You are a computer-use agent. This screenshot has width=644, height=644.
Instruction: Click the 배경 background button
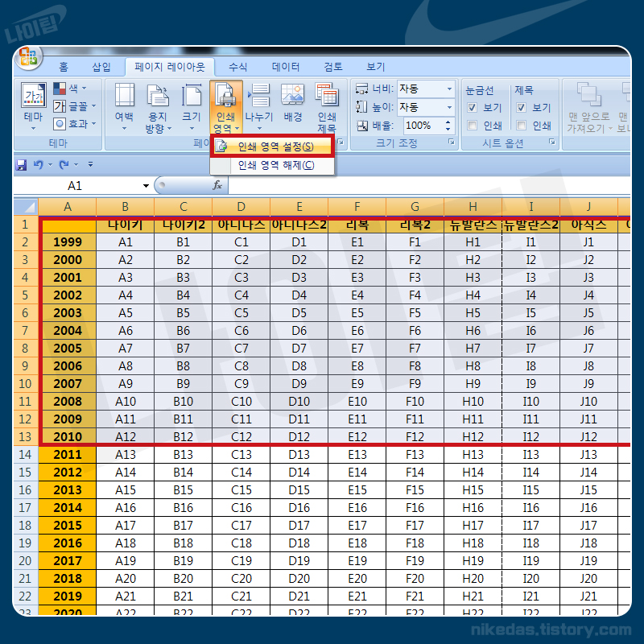[293, 103]
